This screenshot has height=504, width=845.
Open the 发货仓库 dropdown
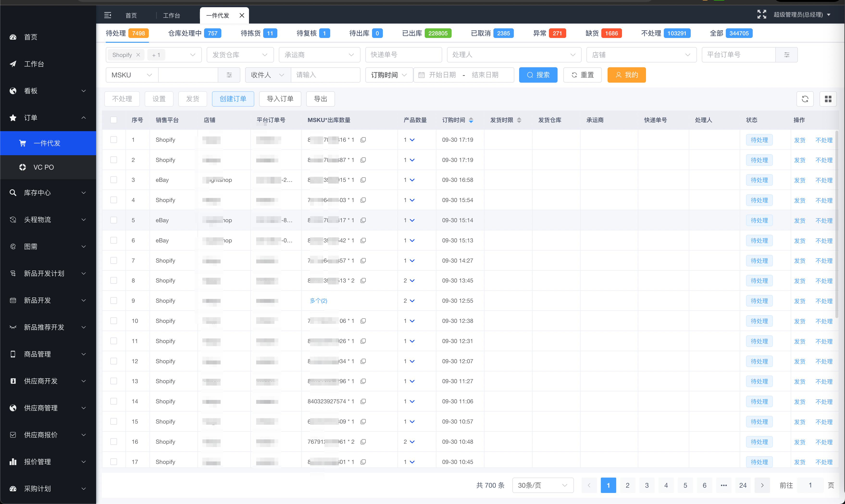point(240,55)
